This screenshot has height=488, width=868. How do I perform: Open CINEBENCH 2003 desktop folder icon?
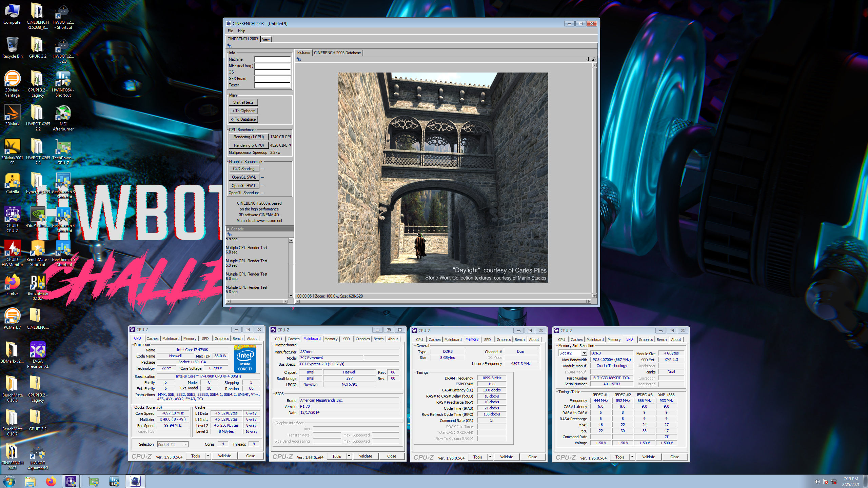click(x=13, y=456)
